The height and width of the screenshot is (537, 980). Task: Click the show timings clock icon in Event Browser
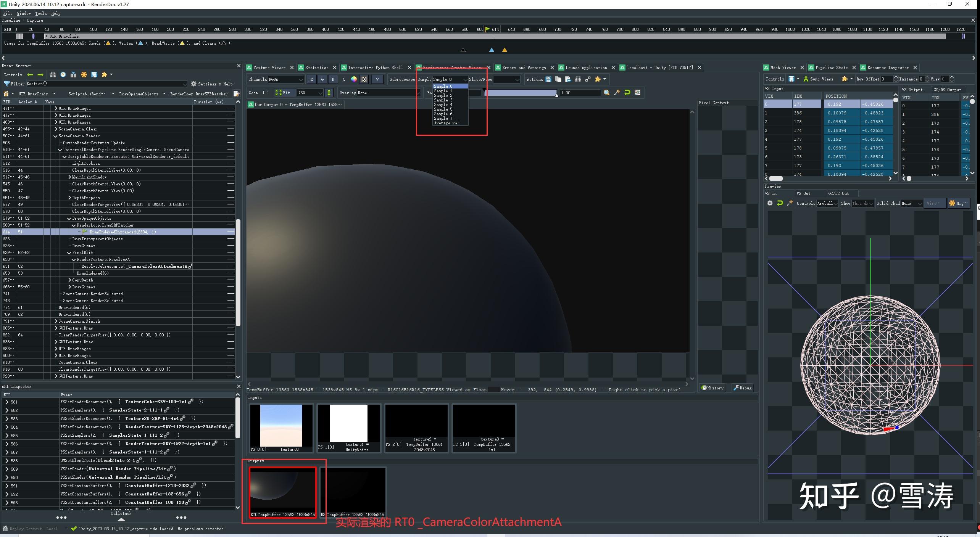tap(63, 75)
